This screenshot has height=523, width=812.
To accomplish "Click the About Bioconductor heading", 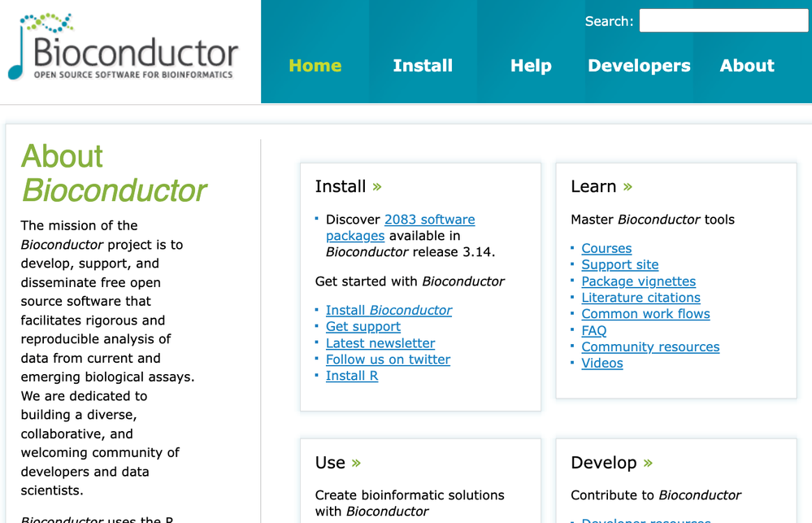I will point(114,173).
